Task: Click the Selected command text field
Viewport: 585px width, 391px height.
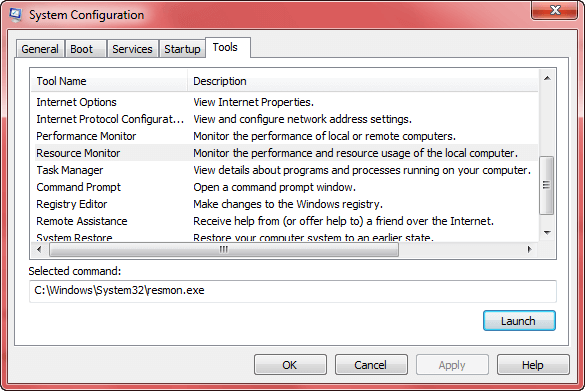Action: point(293,291)
